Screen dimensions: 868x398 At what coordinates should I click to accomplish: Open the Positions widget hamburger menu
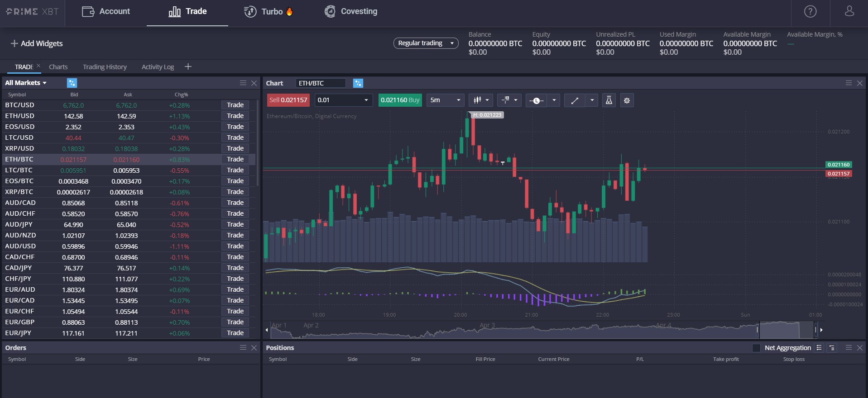coord(849,347)
